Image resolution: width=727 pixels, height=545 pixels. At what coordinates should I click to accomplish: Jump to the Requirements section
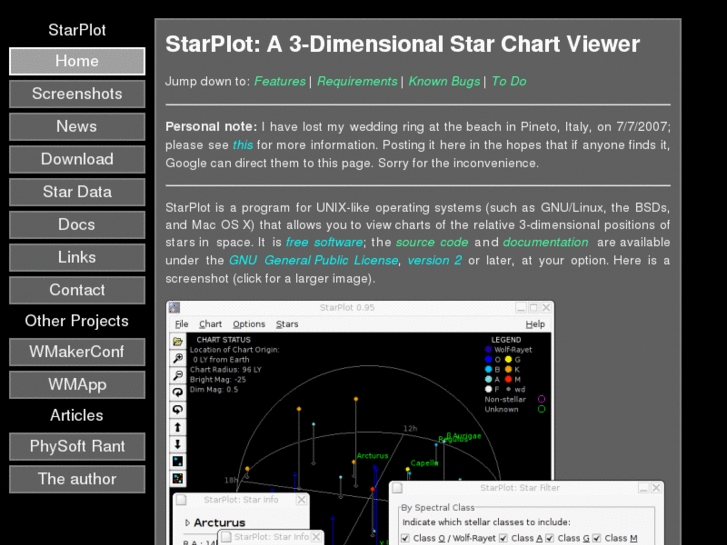tap(357, 81)
